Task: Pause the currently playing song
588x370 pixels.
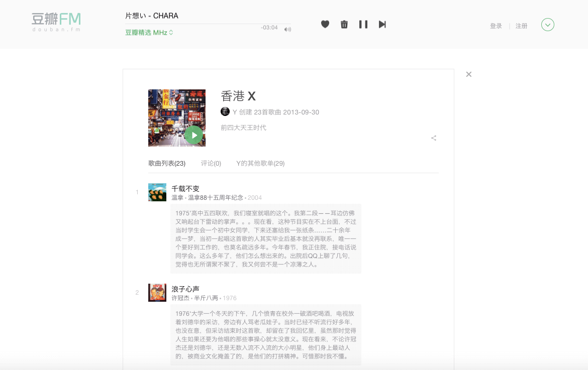Action: click(363, 24)
